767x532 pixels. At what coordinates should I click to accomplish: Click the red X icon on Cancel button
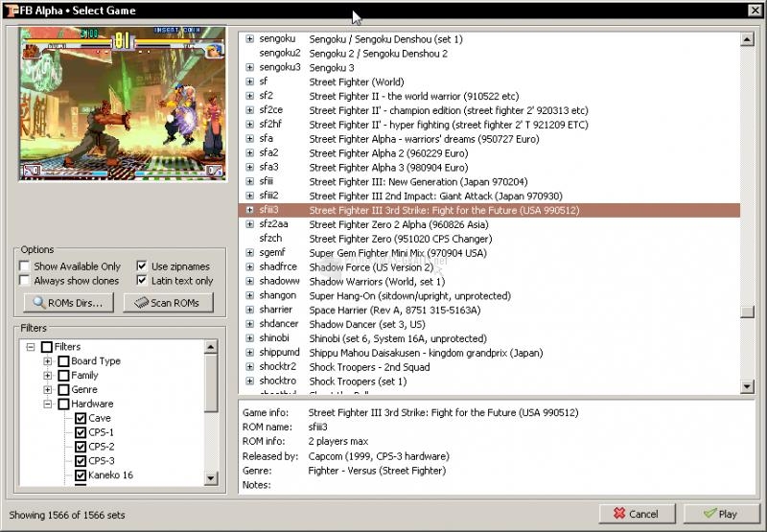click(619, 513)
